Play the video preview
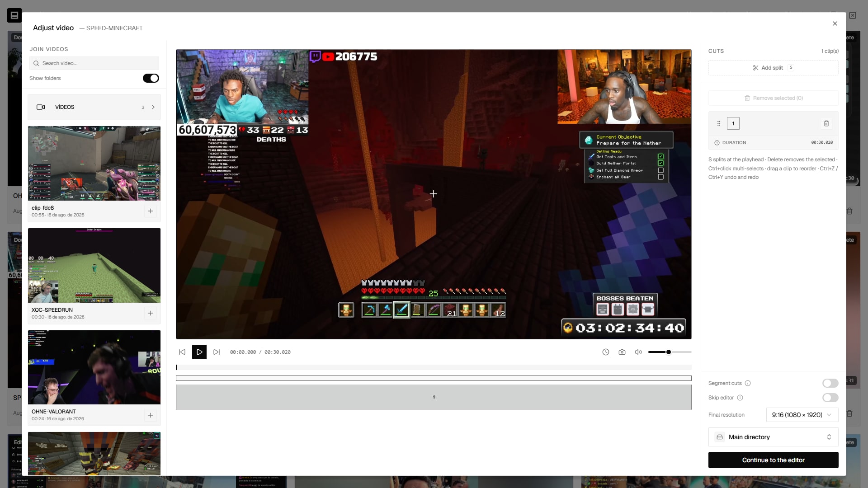This screenshot has height=488, width=868. coord(199,352)
